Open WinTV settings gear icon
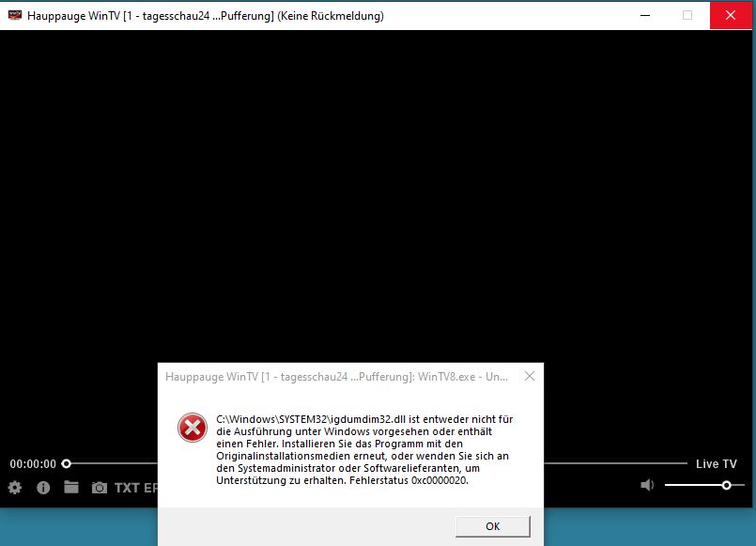Image resolution: width=756 pixels, height=546 pixels. click(15, 488)
